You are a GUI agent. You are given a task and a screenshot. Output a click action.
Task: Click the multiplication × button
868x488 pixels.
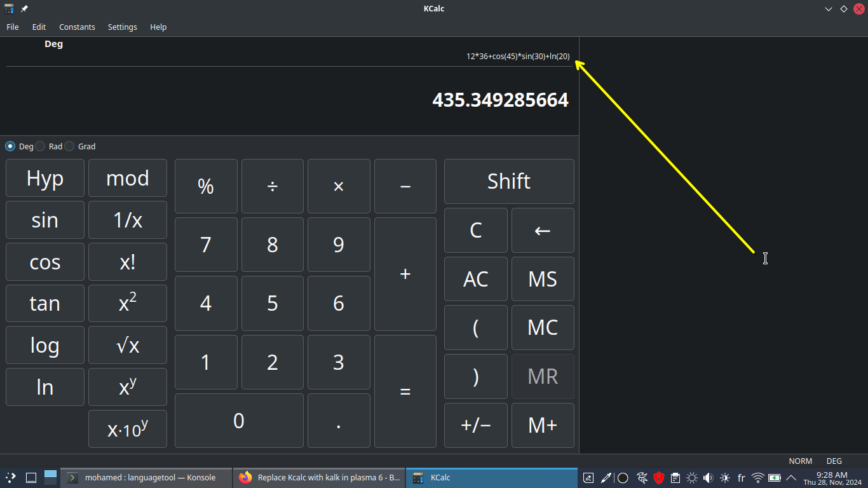339,186
